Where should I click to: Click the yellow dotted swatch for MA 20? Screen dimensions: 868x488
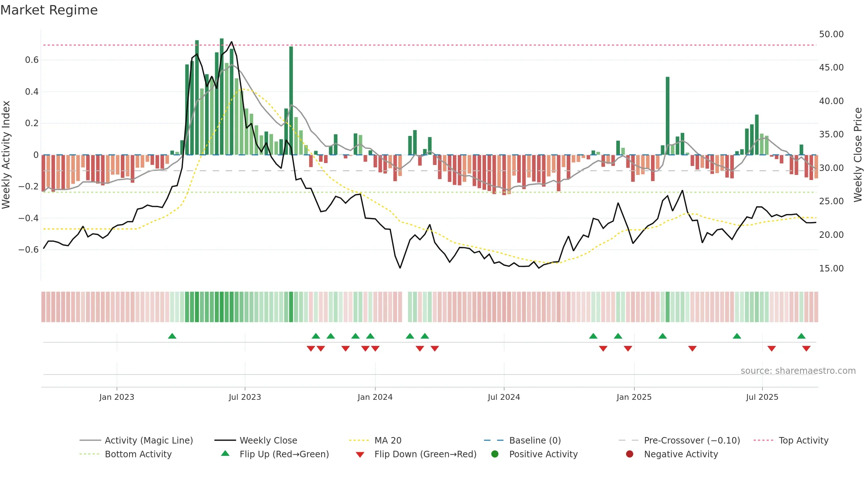[359, 440]
